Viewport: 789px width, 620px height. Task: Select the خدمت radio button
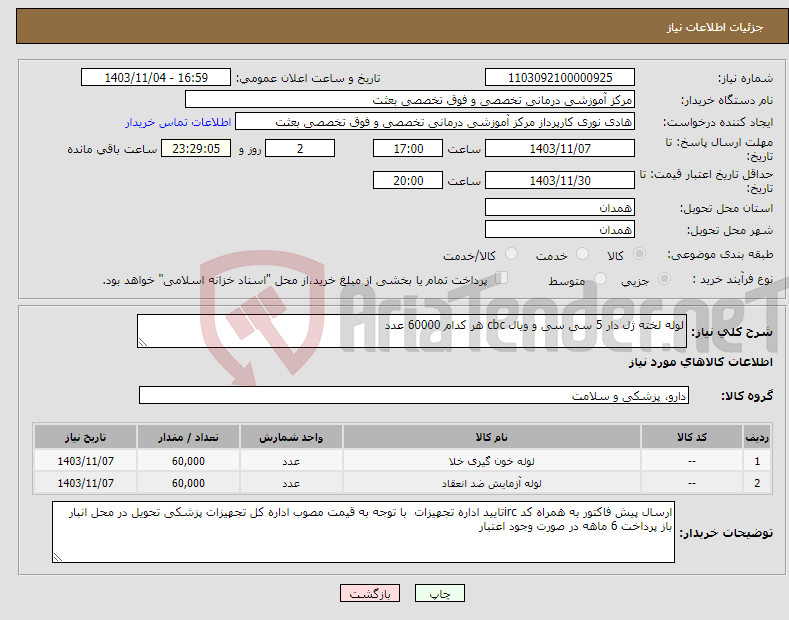[582, 254]
